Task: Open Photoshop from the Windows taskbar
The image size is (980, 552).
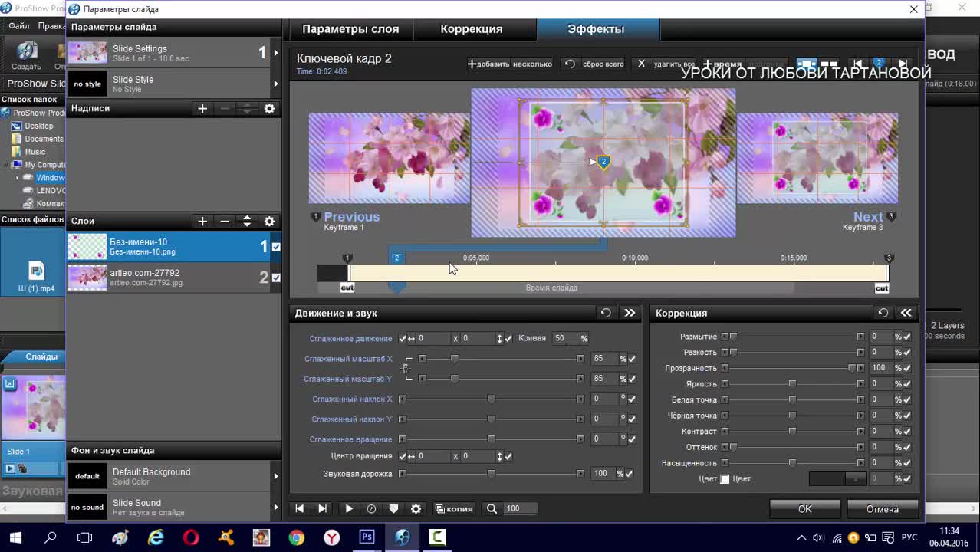Action: point(367,537)
